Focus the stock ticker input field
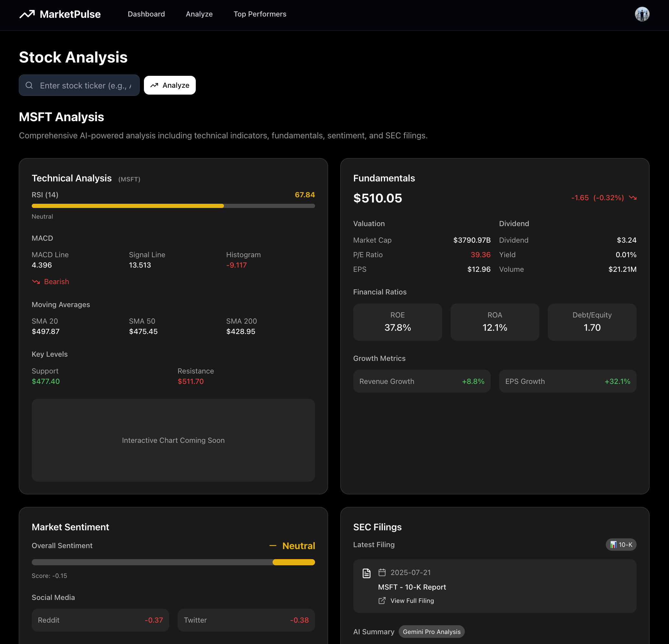 click(x=79, y=85)
